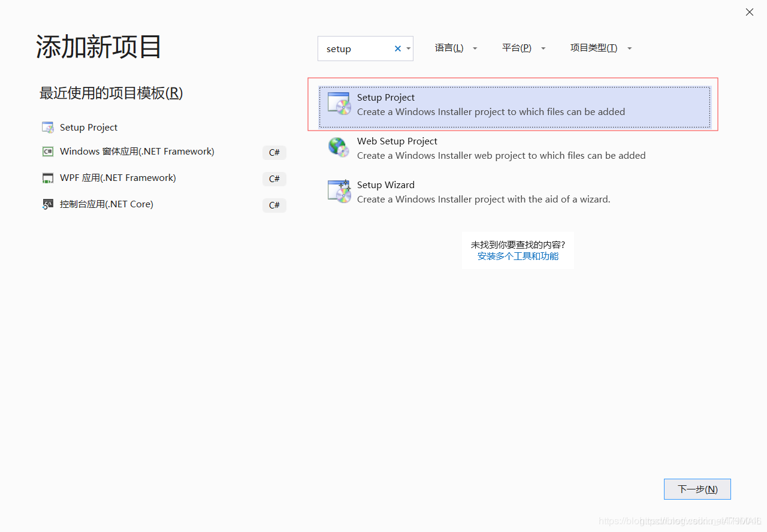The height and width of the screenshot is (532, 767).
Task: Click the 安装多个工具和功能 link
Action: click(518, 256)
